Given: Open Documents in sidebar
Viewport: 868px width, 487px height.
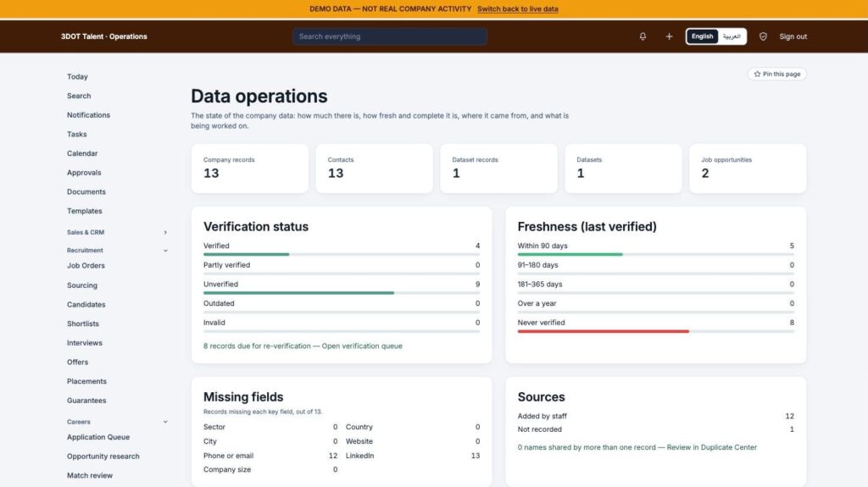Looking at the screenshot, I should point(86,192).
